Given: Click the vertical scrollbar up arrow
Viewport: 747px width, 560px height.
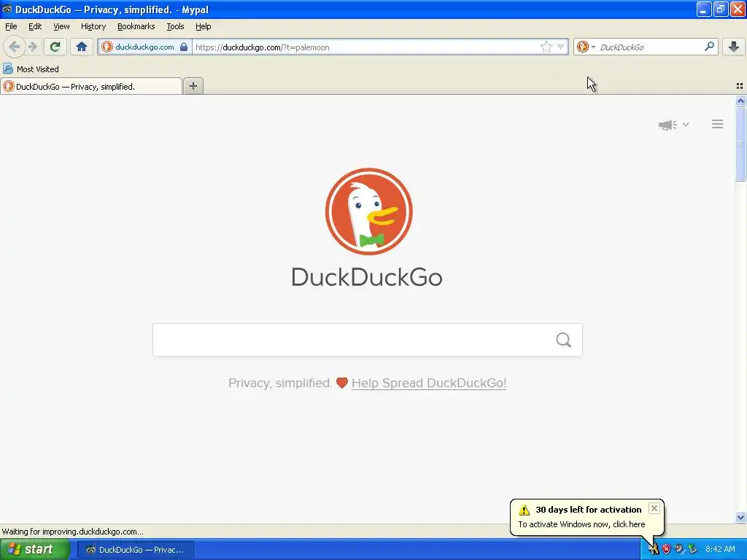Looking at the screenshot, I should 740,101.
